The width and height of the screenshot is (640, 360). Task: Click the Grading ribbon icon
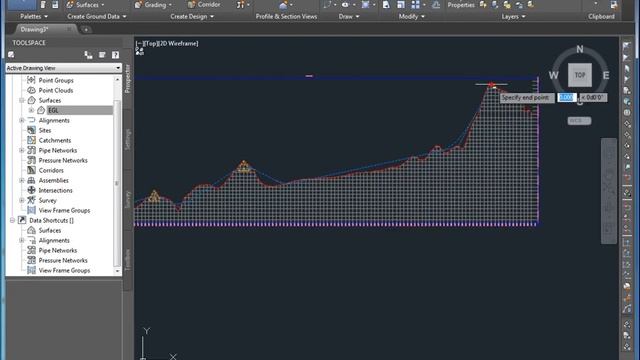[138, 4]
